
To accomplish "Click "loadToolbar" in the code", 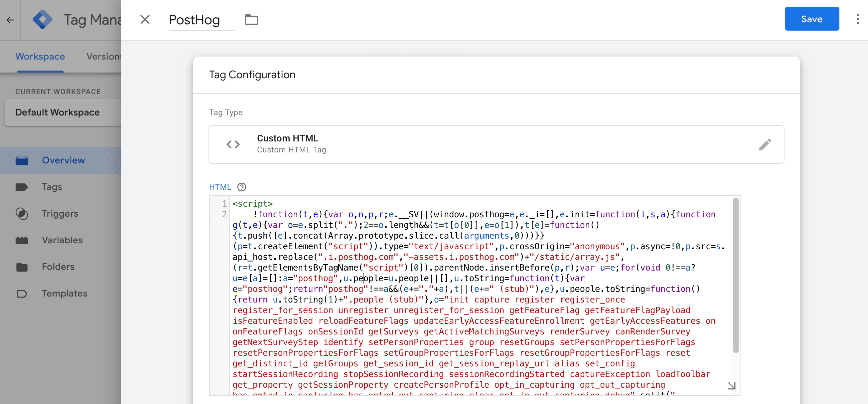I will 683,374.
